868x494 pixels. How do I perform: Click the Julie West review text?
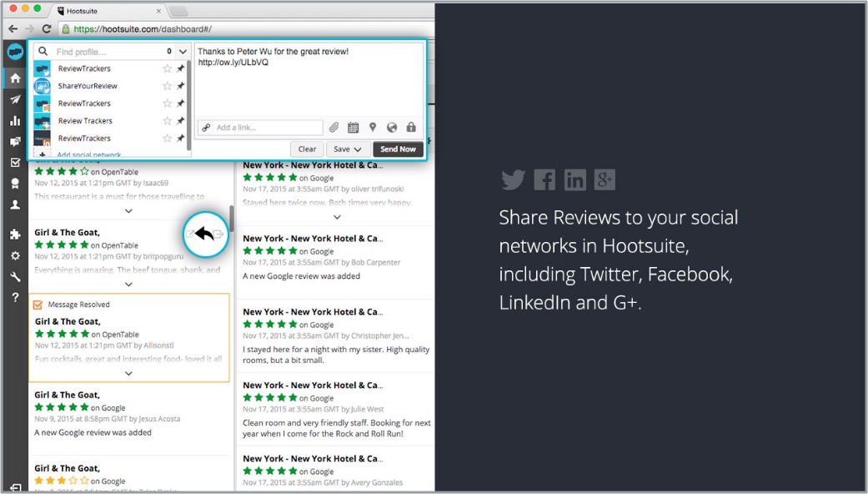pos(337,428)
